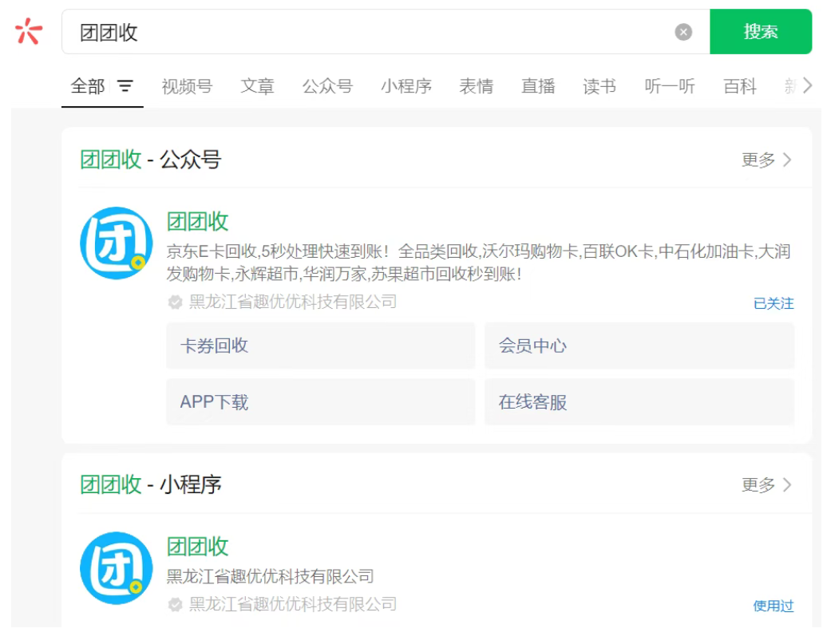Open the 公众号 tab
Image resolution: width=827 pixels, height=644 pixels.
click(327, 86)
